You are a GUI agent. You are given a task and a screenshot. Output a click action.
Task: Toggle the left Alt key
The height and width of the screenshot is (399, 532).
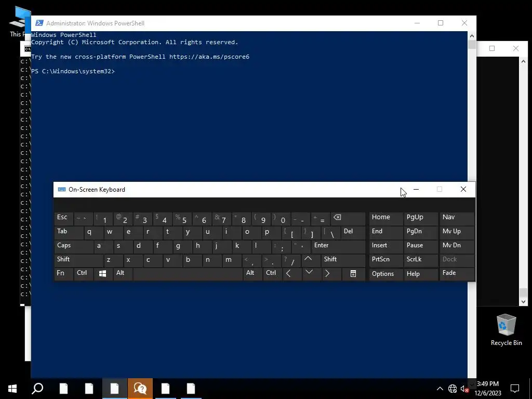click(123, 273)
